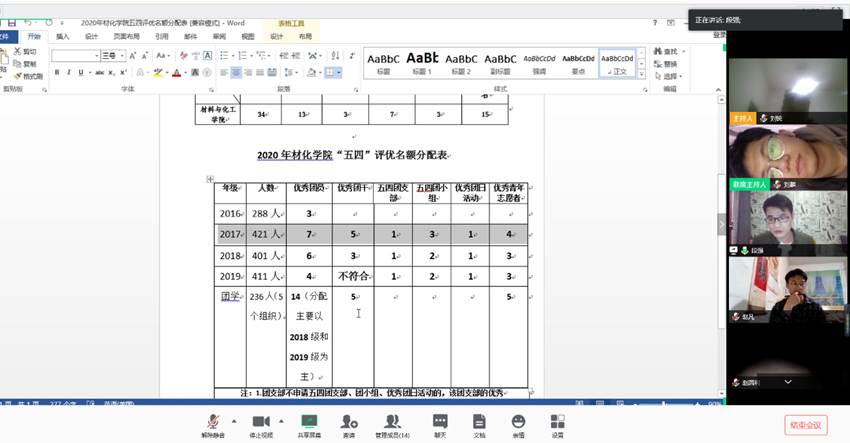Viewport: 850px width, 443px height.
Task: Expand video options arrow beside camera
Action: point(279,420)
